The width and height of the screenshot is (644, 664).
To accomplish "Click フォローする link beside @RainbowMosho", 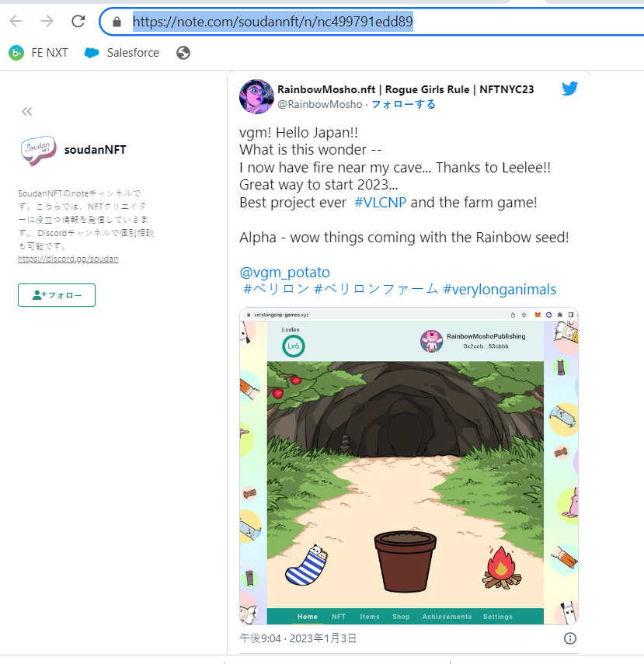I will [x=403, y=105].
